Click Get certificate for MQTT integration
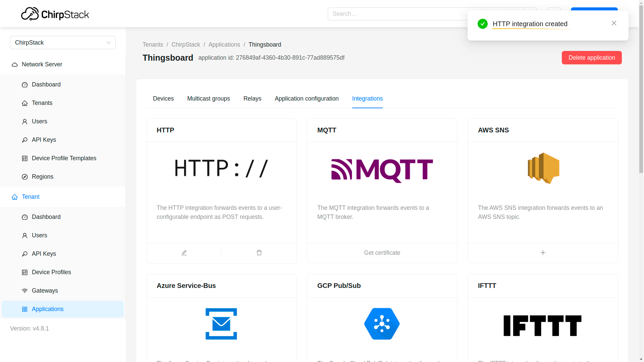Screen dimensions: 644x362 pyautogui.click(x=382, y=253)
